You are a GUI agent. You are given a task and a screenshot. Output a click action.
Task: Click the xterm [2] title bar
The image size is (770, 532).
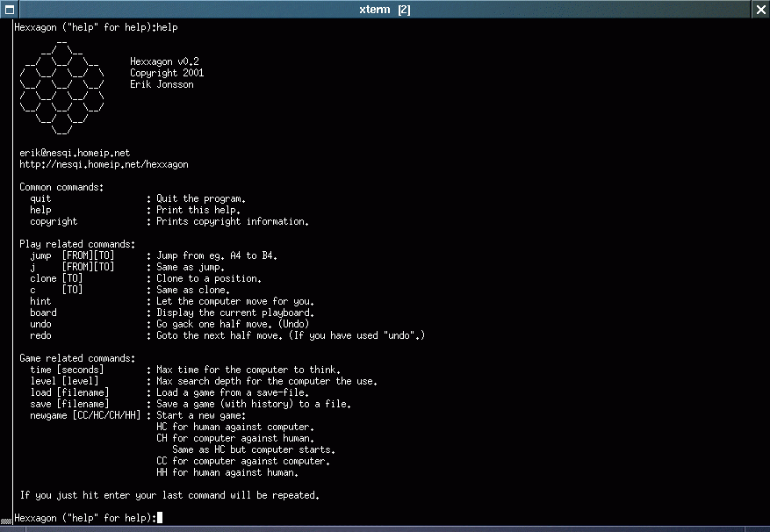click(x=385, y=10)
